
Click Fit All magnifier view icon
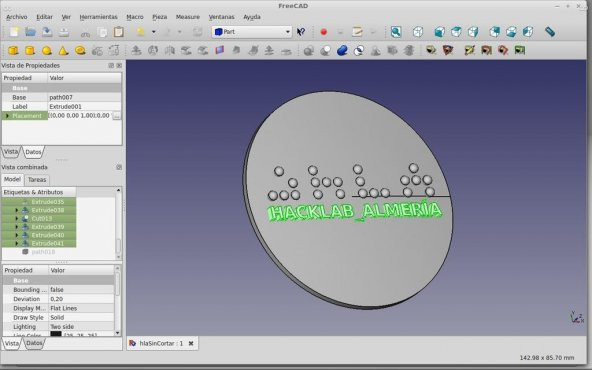(x=396, y=32)
